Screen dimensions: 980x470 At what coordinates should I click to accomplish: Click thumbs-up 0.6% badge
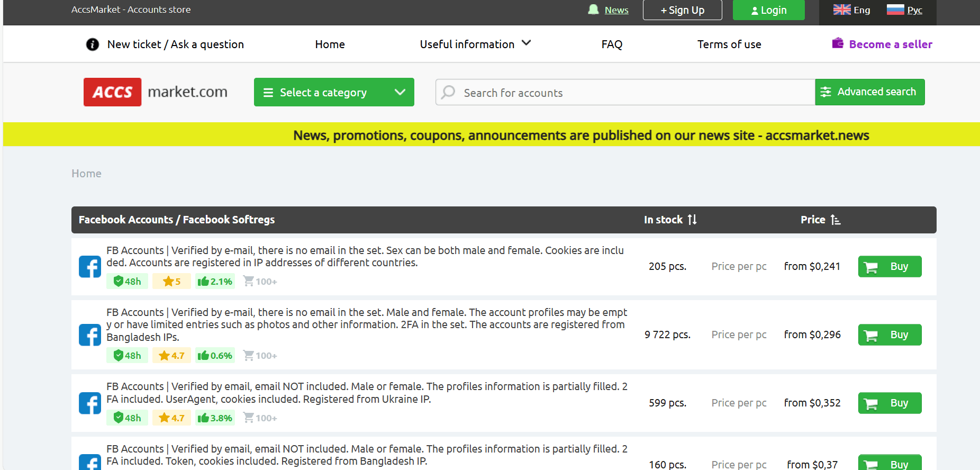[215, 356]
